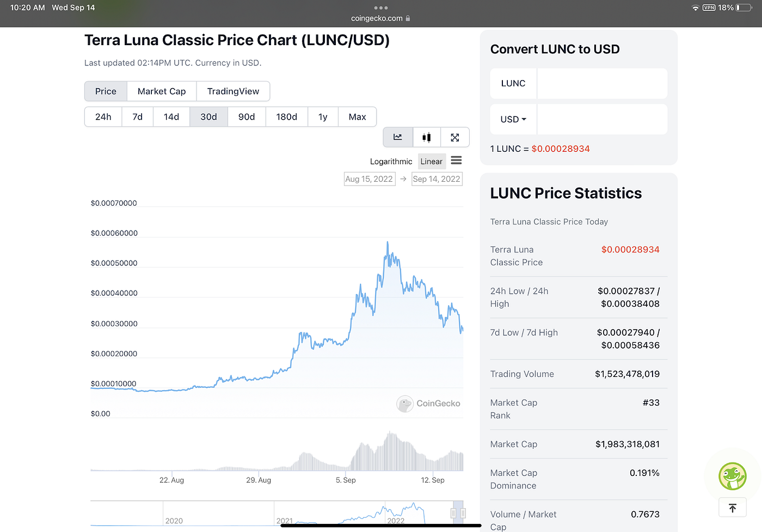Image resolution: width=762 pixels, height=532 pixels.
Task: Click the Market Cap value $1,983,318,081
Action: pos(628,444)
